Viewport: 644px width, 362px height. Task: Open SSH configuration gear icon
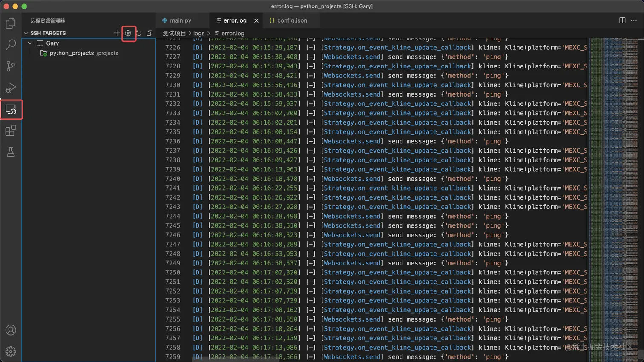128,33
